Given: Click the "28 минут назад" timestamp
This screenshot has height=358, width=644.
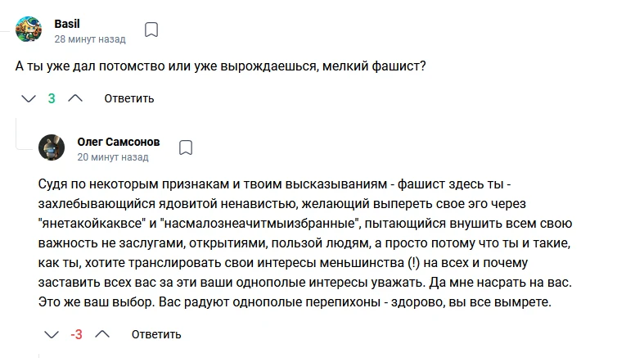Looking at the screenshot, I should click(x=90, y=39).
